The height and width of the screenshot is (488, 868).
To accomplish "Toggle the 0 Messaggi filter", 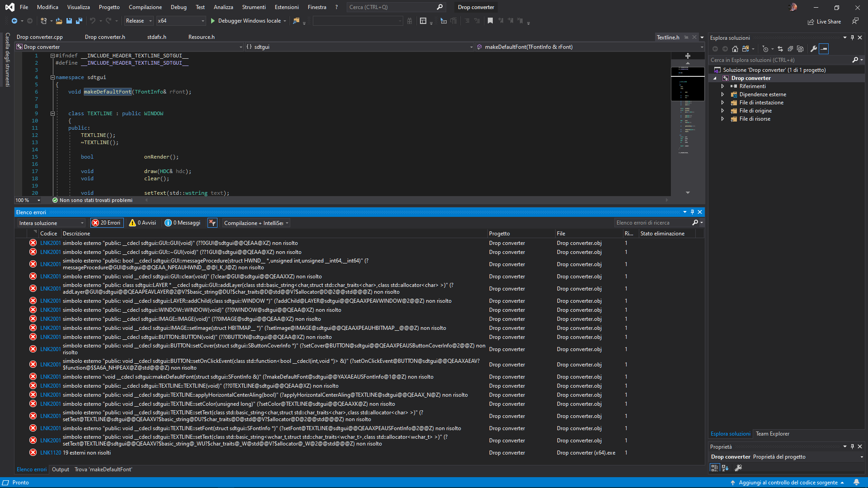I will (x=183, y=223).
